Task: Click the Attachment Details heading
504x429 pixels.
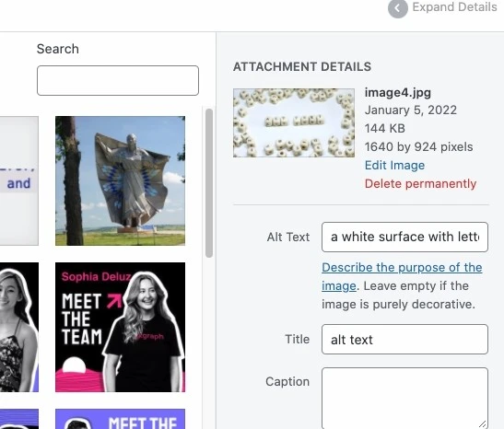Action: (x=302, y=67)
